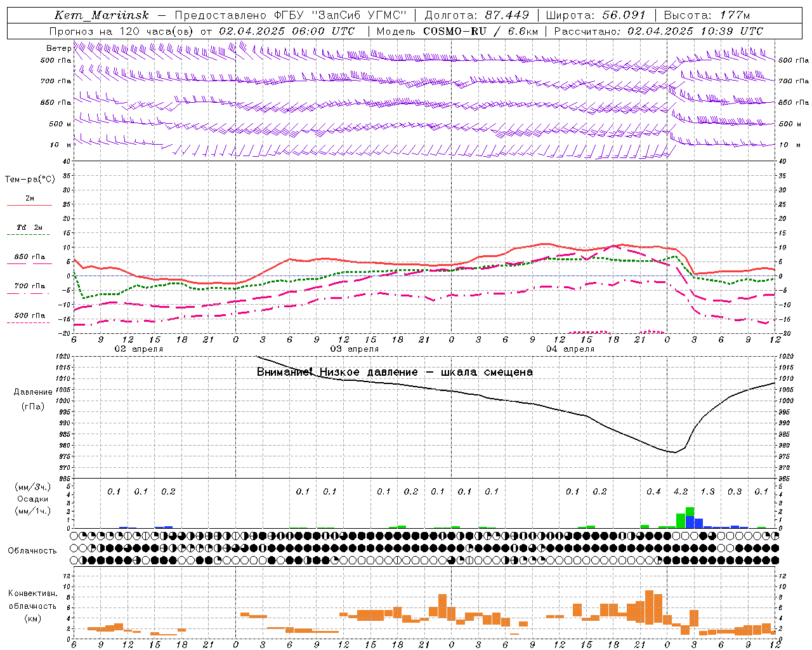Select the 'Облачность' cloud cover label
Screen dimensions: 812x650
32,551
